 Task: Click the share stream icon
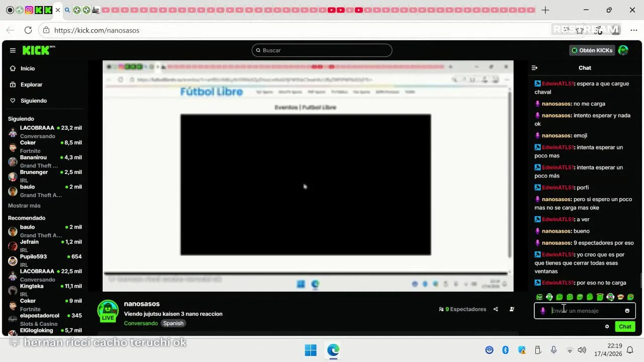coord(496,309)
